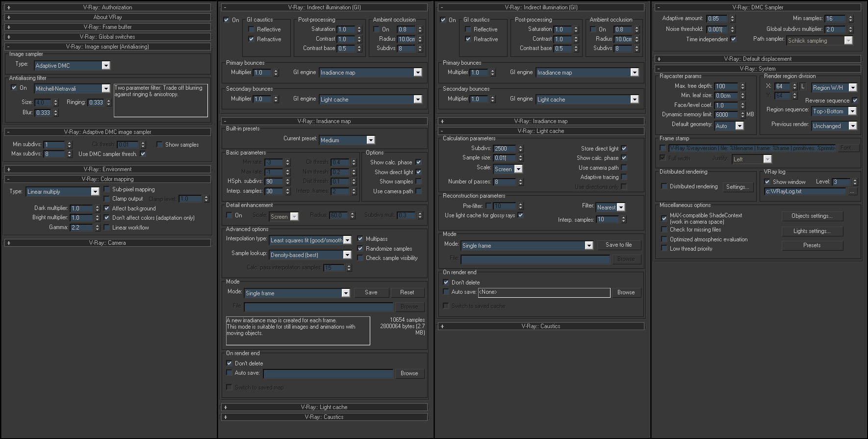Enable Distributed rendering checkbox
Viewport: 868px width, 439px height.
pos(664,186)
